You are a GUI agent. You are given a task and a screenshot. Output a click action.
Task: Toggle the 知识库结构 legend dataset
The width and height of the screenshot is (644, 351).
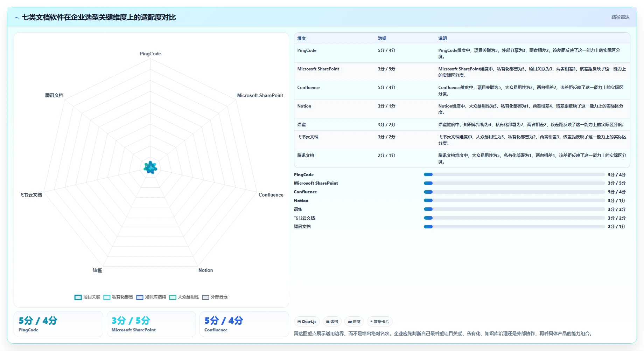pyautogui.click(x=151, y=297)
